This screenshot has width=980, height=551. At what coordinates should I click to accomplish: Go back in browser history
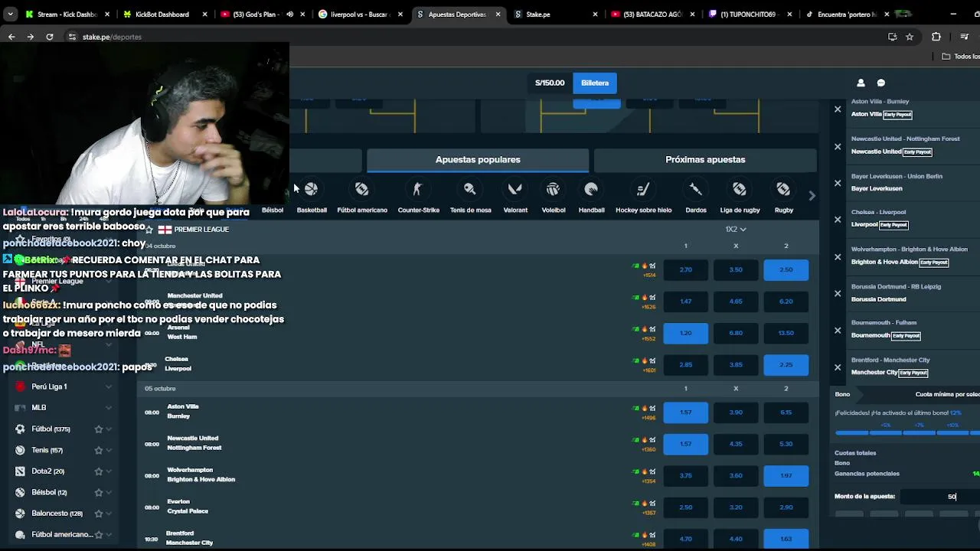tap(11, 37)
